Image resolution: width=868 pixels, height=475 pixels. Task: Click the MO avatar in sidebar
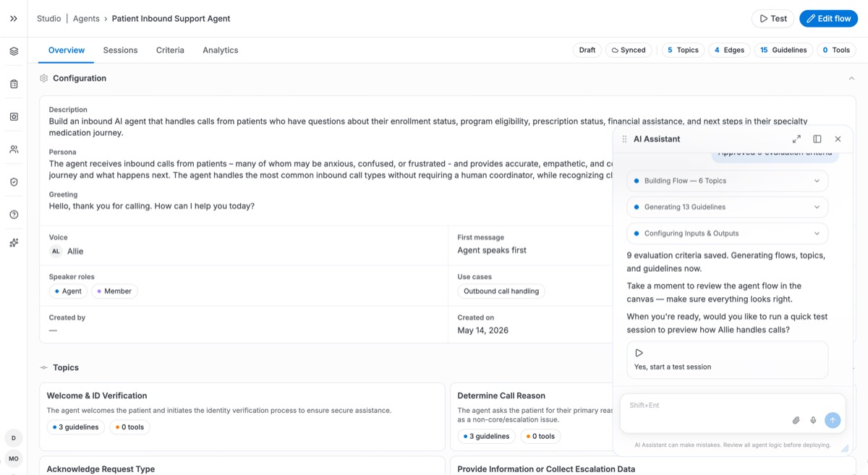[14, 458]
